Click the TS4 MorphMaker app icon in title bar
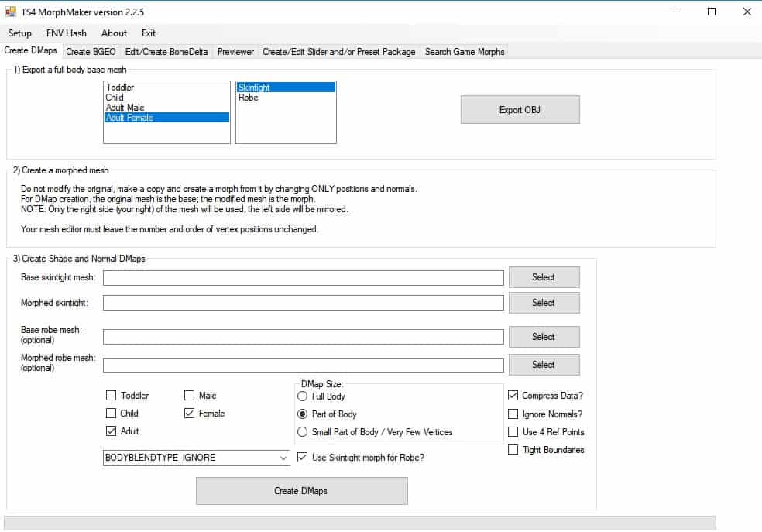This screenshot has width=762, height=532. click(x=11, y=12)
